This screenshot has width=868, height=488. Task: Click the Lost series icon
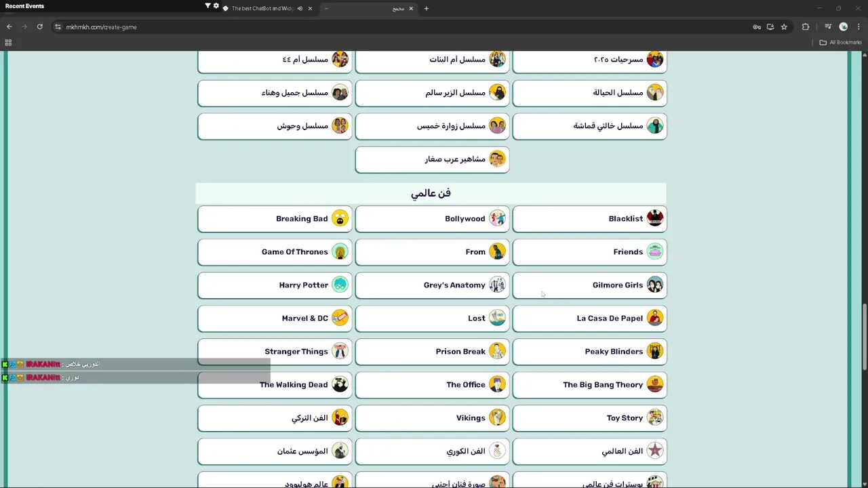point(497,318)
